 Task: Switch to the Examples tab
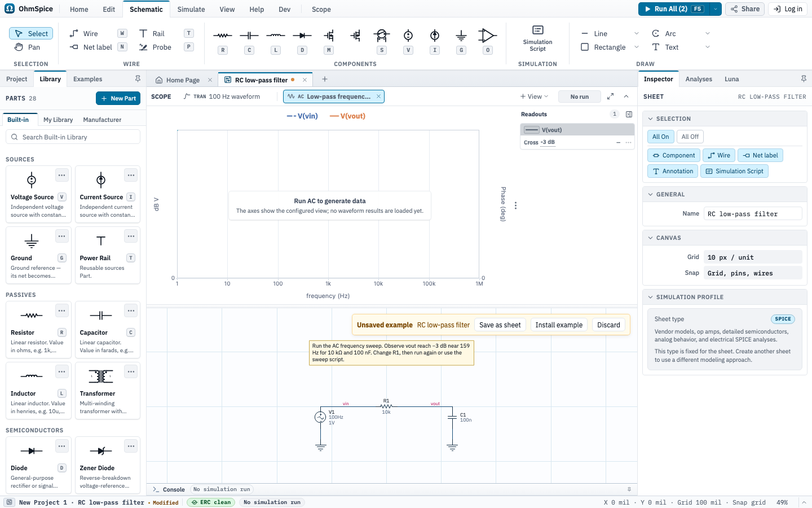pyautogui.click(x=88, y=79)
